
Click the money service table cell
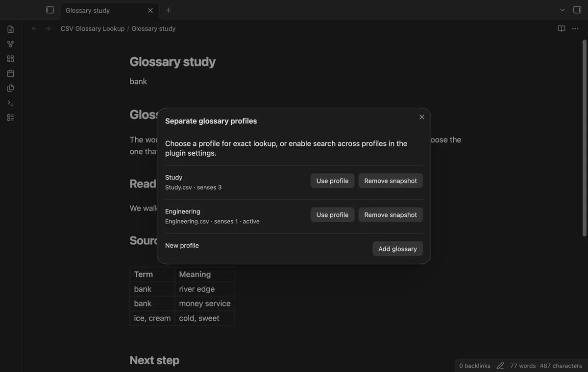click(x=205, y=303)
